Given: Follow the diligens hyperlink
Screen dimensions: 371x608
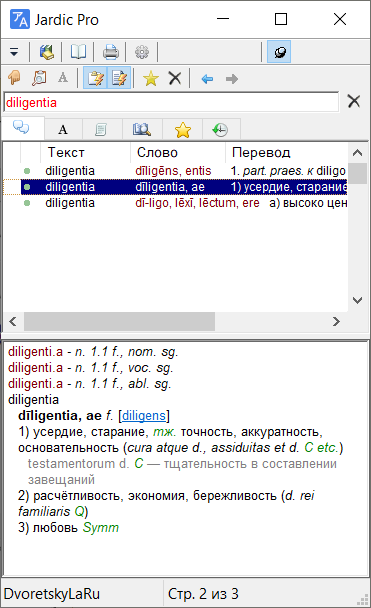Looking at the screenshot, I should coord(144,416).
